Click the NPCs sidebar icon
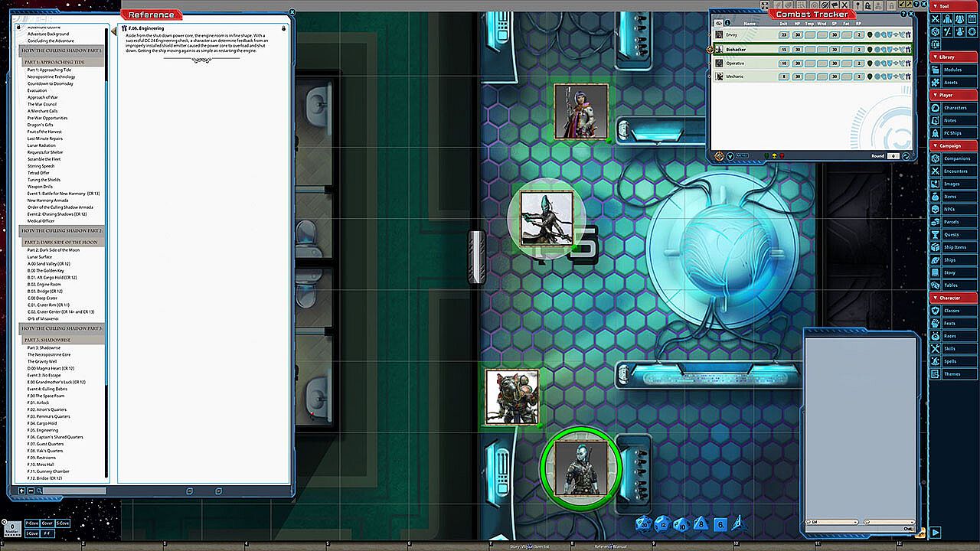This screenshot has height=551, width=980. (x=935, y=209)
